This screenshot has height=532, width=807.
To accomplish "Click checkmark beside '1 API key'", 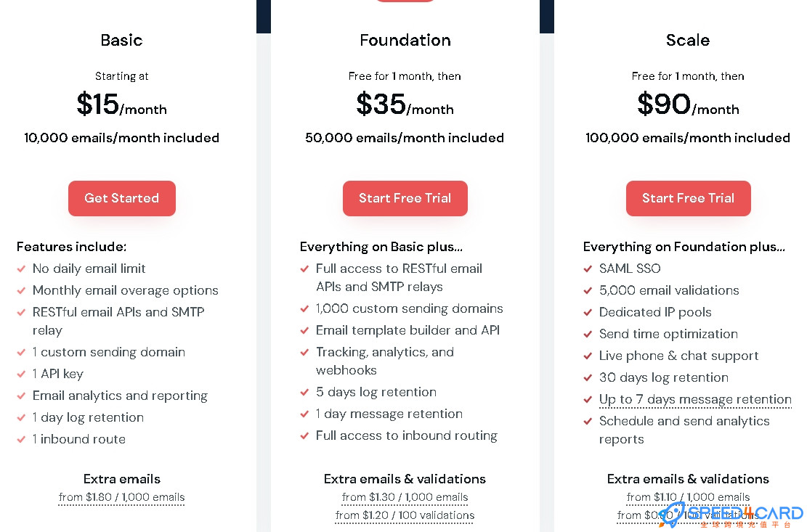I will pyautogui.click(x=21, y=374).
